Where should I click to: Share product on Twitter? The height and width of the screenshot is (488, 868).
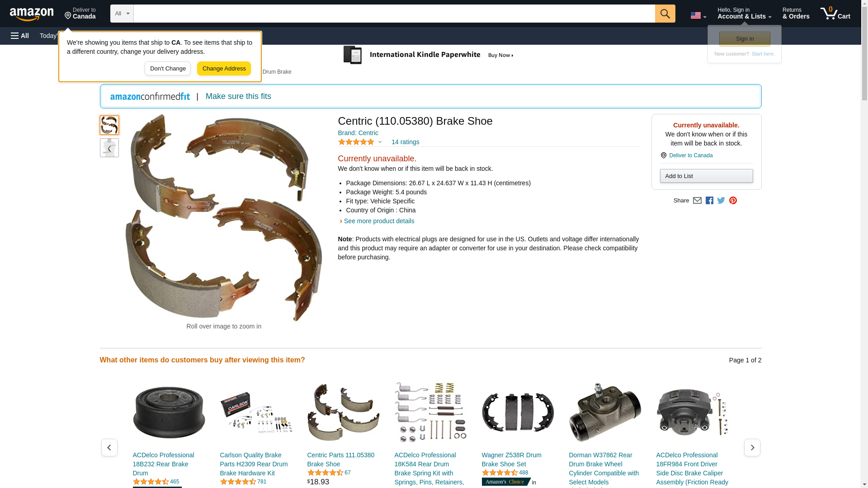point(721,201)
